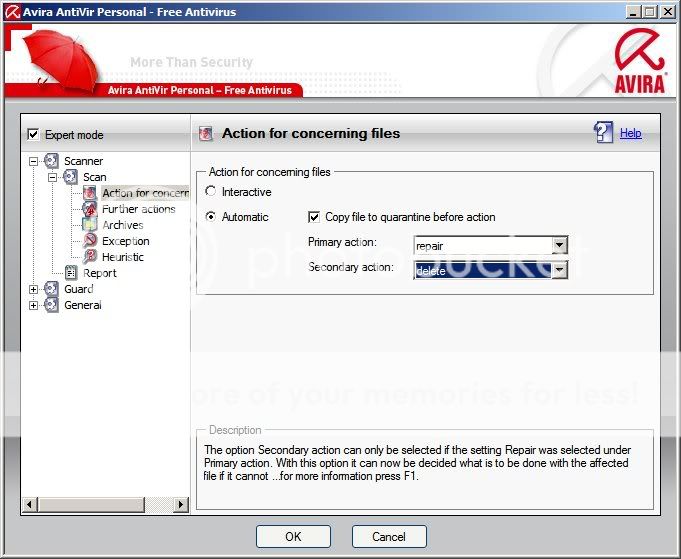Select Exception tree item
The height and width of the screenshot is (559, 681).
tap(126, 241)
